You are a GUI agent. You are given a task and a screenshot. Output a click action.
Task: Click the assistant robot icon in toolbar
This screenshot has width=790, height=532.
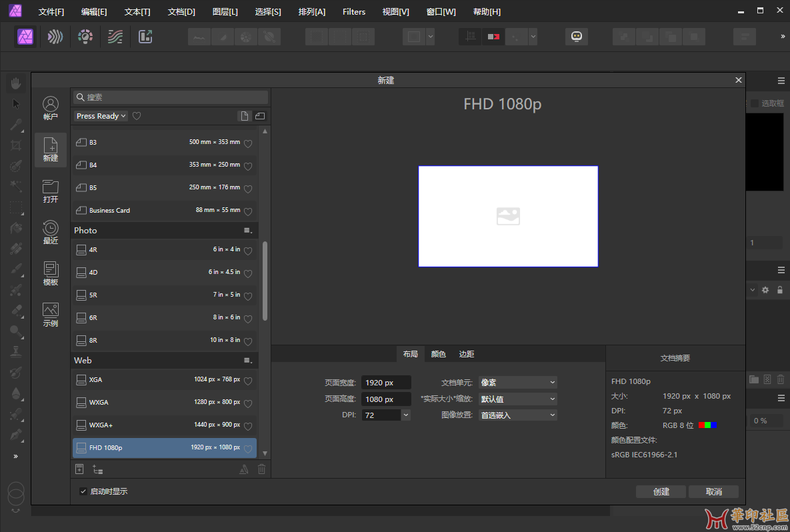pos(577,36)
